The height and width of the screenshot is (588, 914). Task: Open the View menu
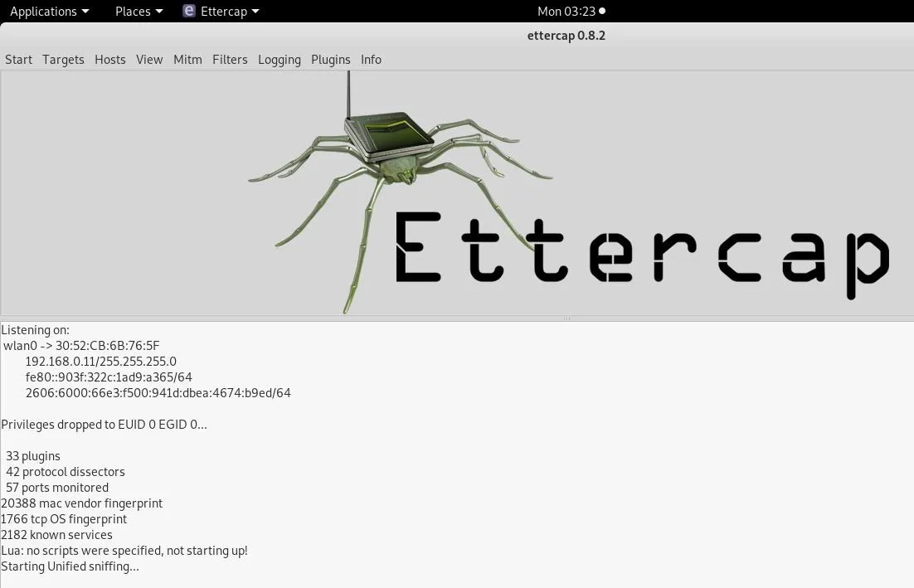pos(149,60)
